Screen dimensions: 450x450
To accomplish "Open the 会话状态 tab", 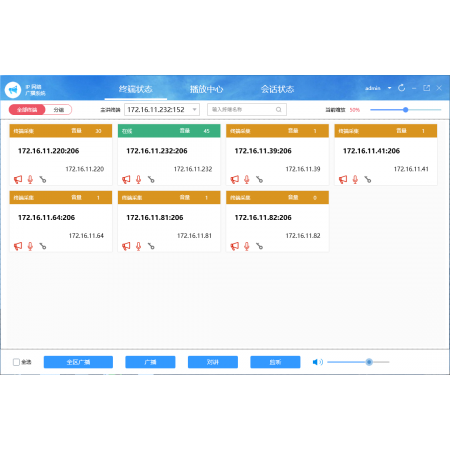I will click(x=277, y=89).
